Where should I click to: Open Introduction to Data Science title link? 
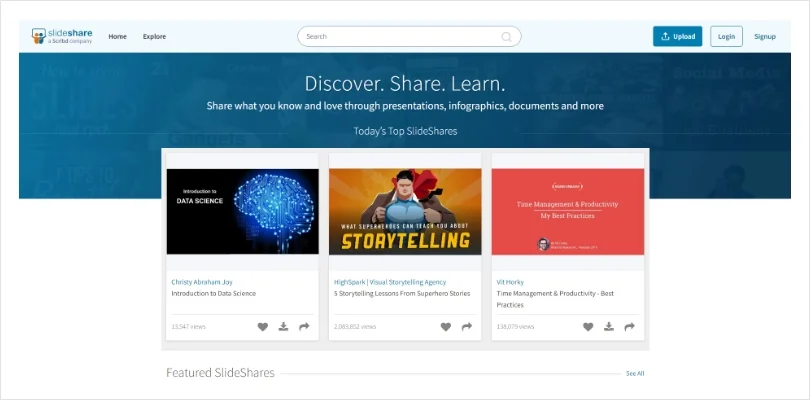click(x=213, y=294)
